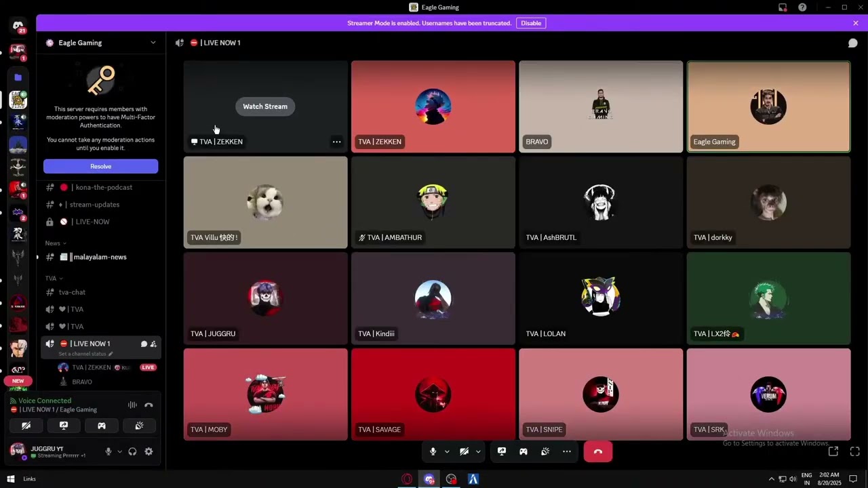Open camera options in call bar
The width and height of the screenshot is (868, 488).
(x=478, y=451)
